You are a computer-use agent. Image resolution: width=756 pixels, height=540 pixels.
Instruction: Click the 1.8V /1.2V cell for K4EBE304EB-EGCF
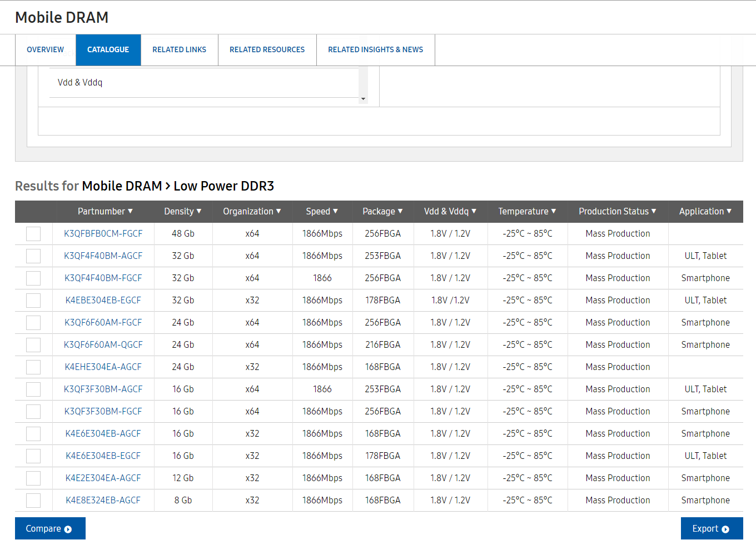[451, 301]
